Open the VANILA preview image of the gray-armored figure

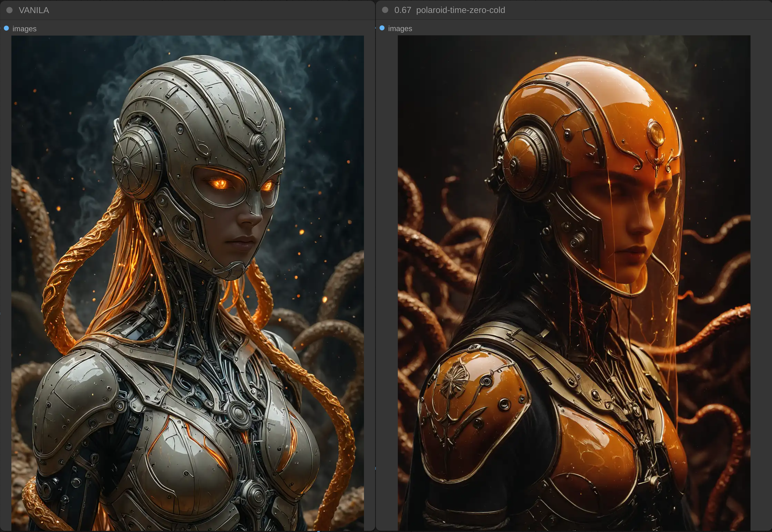tap(187, 283)
